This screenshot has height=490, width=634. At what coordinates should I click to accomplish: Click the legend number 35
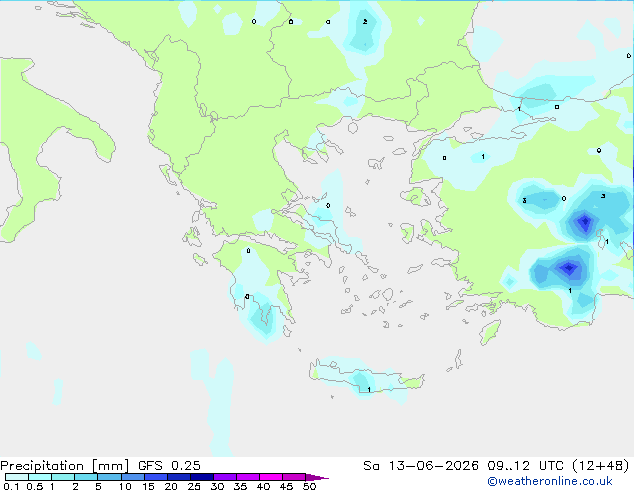pos(240,486)
